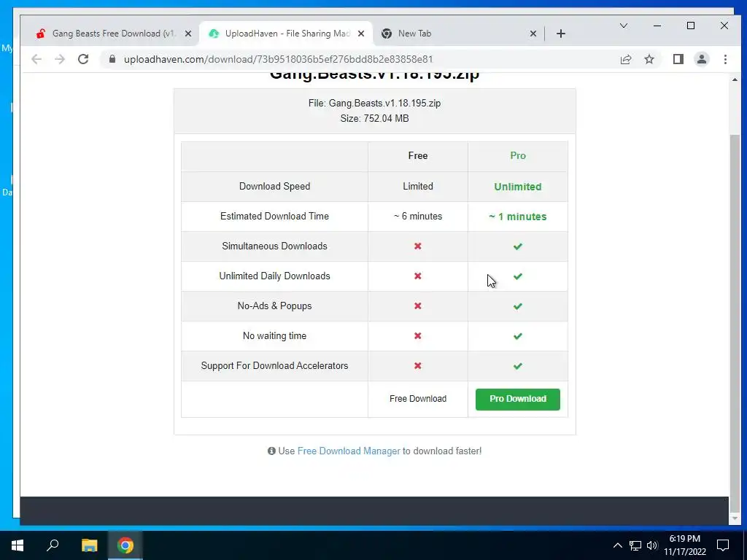Open the Free Download Manager link
Image resolution: width=747 pixels, height=560 pixels.
[x=349, y=451]
